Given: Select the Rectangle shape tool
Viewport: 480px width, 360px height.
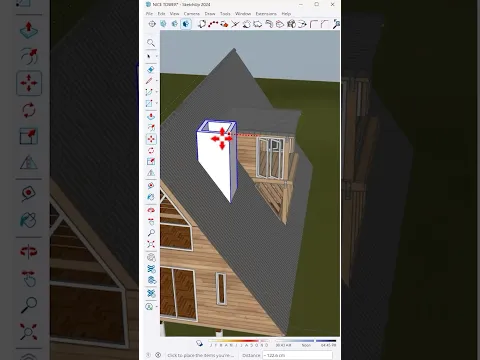Looking at the screenshot, I should point(149,103).
